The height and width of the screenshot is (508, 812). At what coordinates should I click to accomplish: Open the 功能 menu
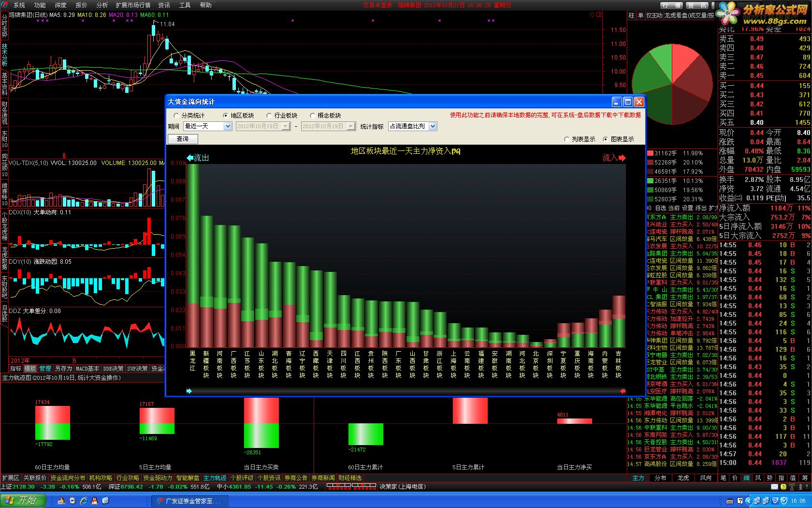[x=40, y=5]
